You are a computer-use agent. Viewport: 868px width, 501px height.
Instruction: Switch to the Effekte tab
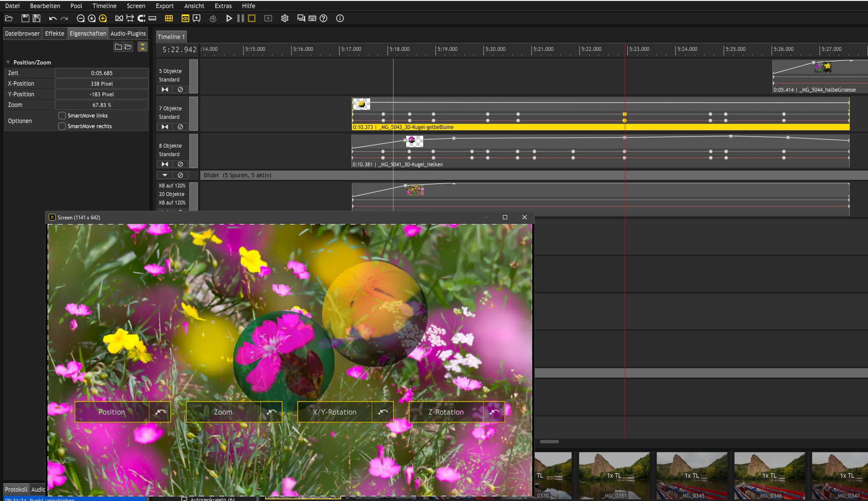pos(55,34)
